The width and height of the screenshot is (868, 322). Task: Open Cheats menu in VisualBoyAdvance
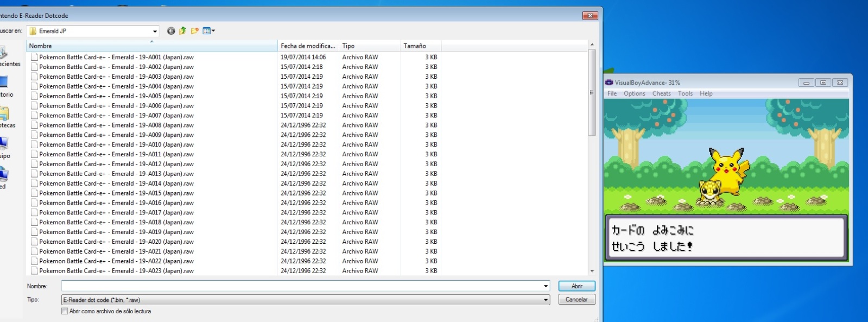pyautogui.click(x=661, y=93)
